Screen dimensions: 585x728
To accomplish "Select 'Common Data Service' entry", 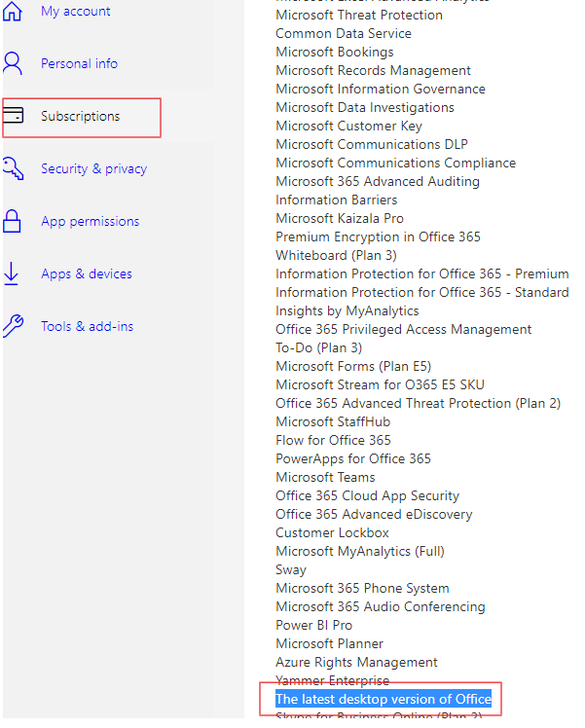I will tap(344, 33).
